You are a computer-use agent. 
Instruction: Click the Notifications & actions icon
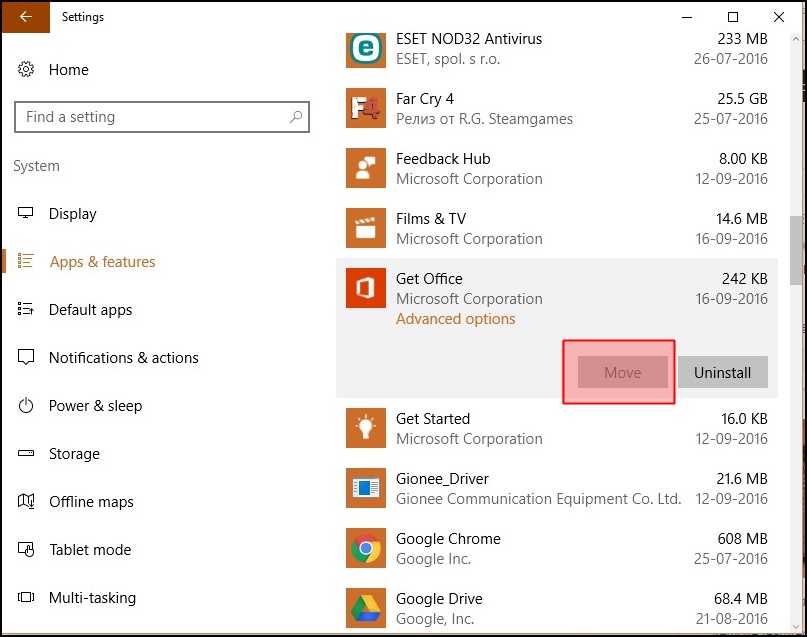[26, 357]
